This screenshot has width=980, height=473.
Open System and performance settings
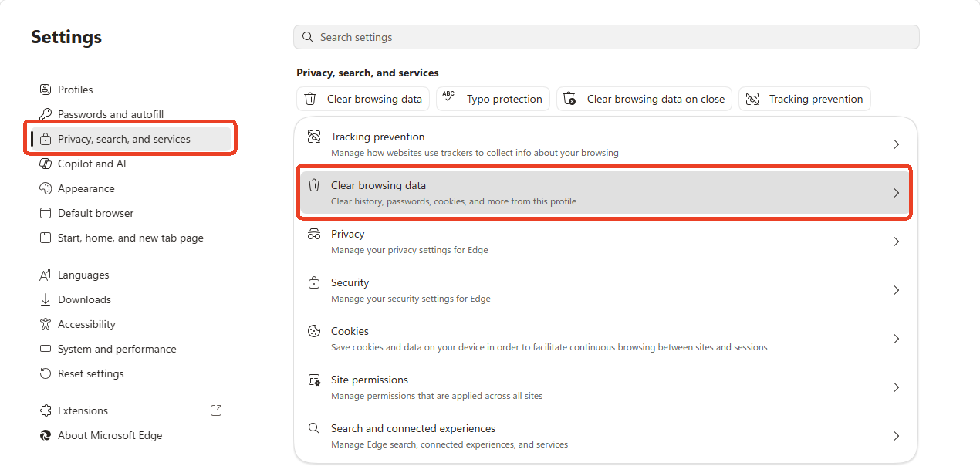click(x=131, y=349)
